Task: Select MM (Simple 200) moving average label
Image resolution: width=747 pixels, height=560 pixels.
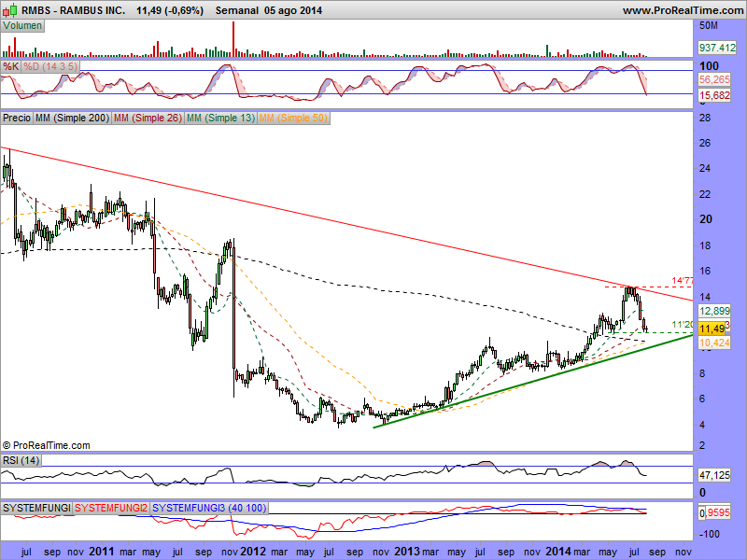Action: 73,118
